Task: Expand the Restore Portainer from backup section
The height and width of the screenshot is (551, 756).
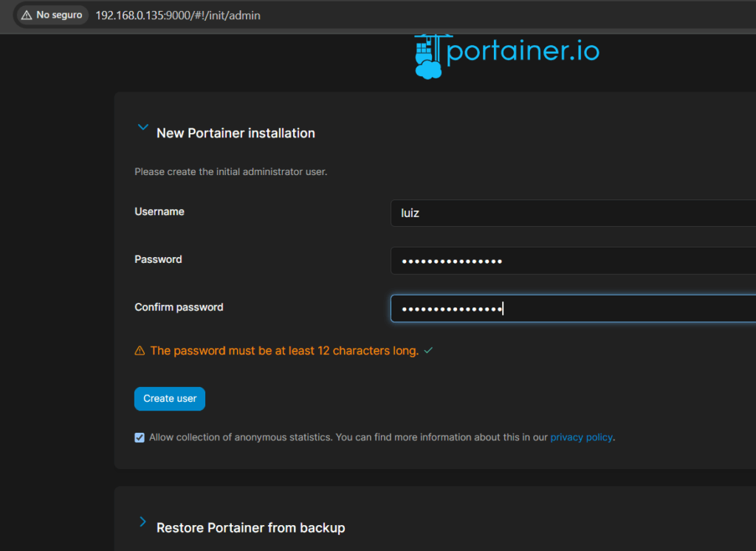Action: (250, 527)
